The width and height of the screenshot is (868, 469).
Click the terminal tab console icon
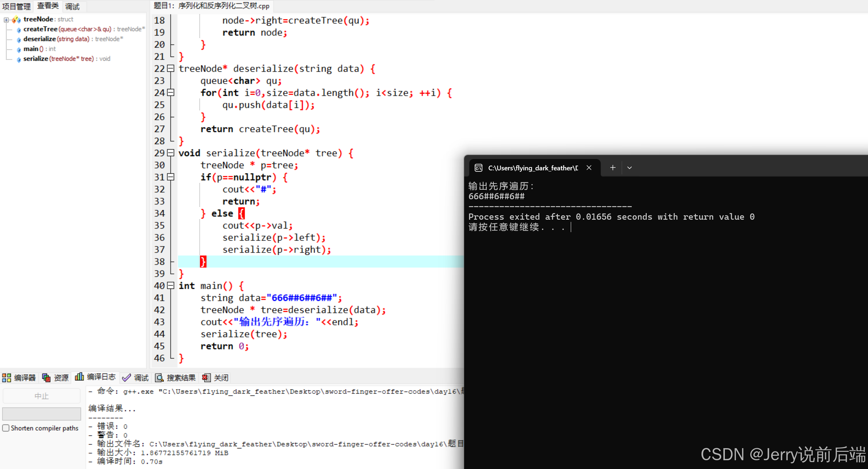pos(478,168)
